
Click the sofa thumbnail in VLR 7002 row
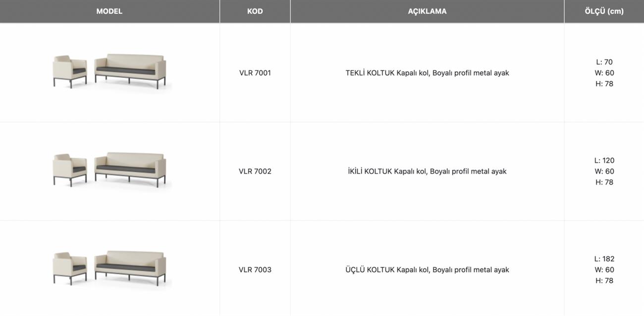pyautogui.click(x=130, y=169)
